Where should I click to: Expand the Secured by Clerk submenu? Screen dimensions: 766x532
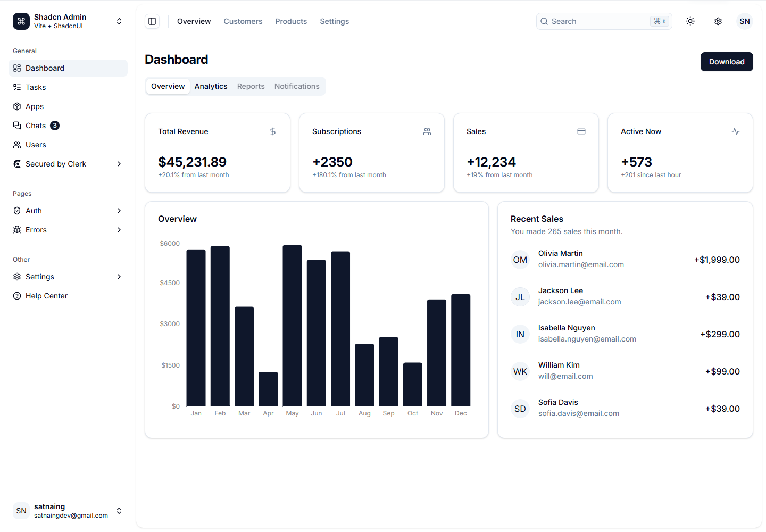119,164
